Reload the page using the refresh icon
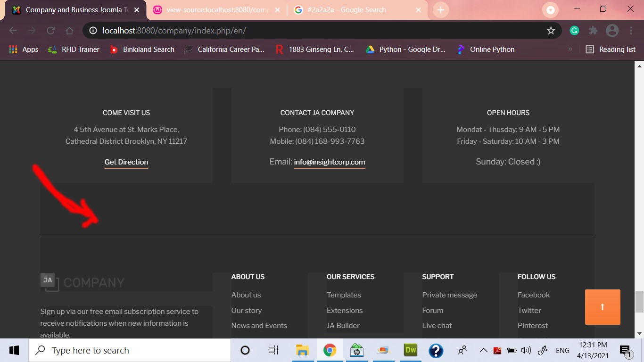This screenshot has width=644, height=362. click(50, 31)
